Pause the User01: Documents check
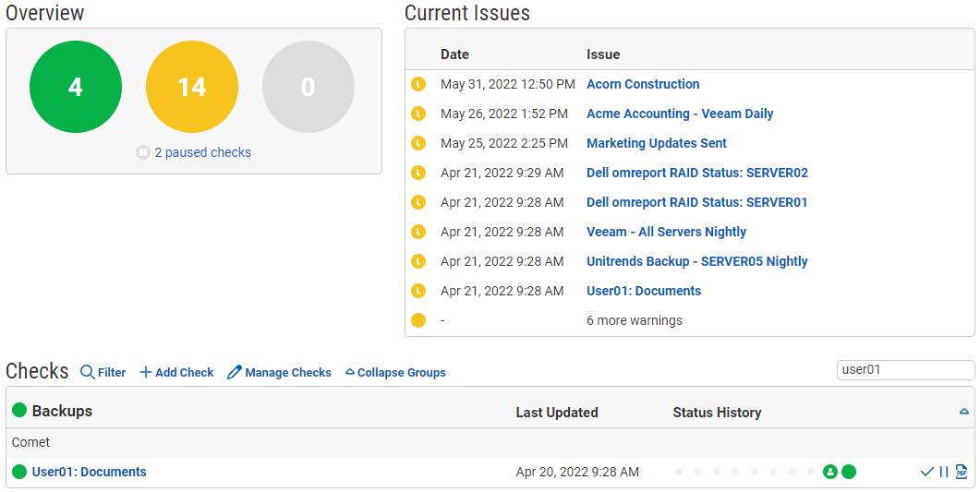 click(x=944, y=472)
